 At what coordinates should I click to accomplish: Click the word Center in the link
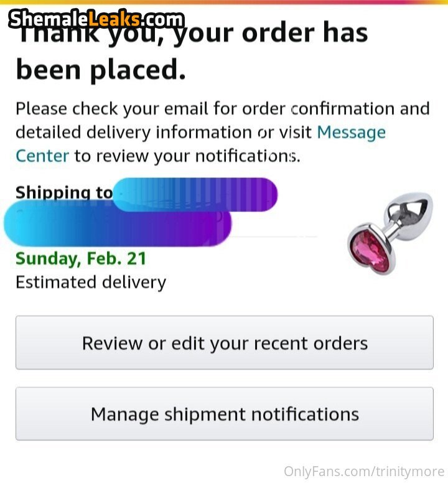[x=42, y=156]
